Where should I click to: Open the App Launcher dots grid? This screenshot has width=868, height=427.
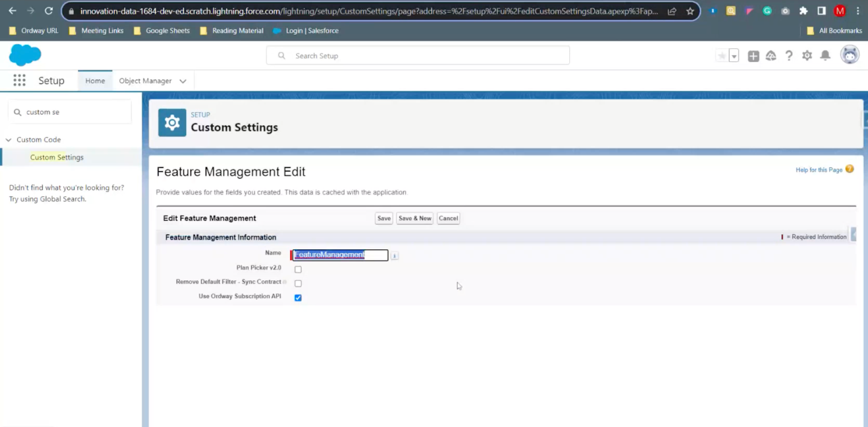coord(20,80)
